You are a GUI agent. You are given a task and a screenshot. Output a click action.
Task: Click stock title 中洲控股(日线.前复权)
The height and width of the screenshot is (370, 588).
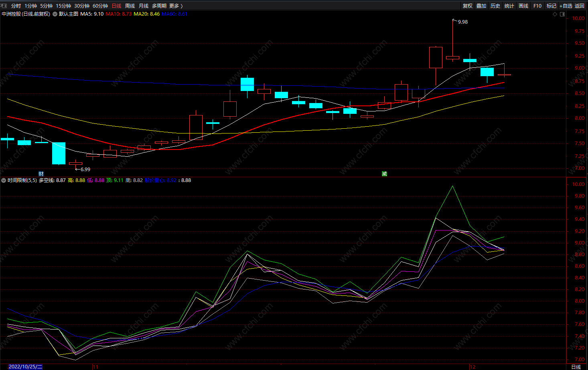[x=26, y=14]
